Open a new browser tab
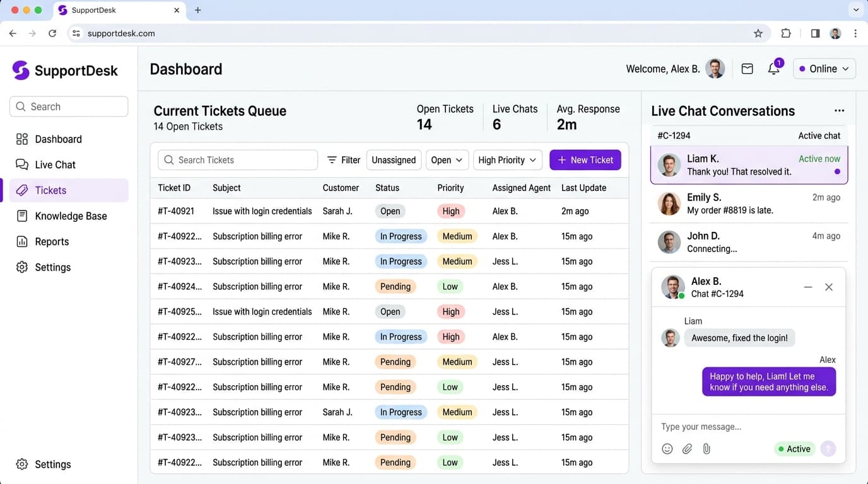Image resolution: width=868 pixels, height=484 pixels. [197, 10]
